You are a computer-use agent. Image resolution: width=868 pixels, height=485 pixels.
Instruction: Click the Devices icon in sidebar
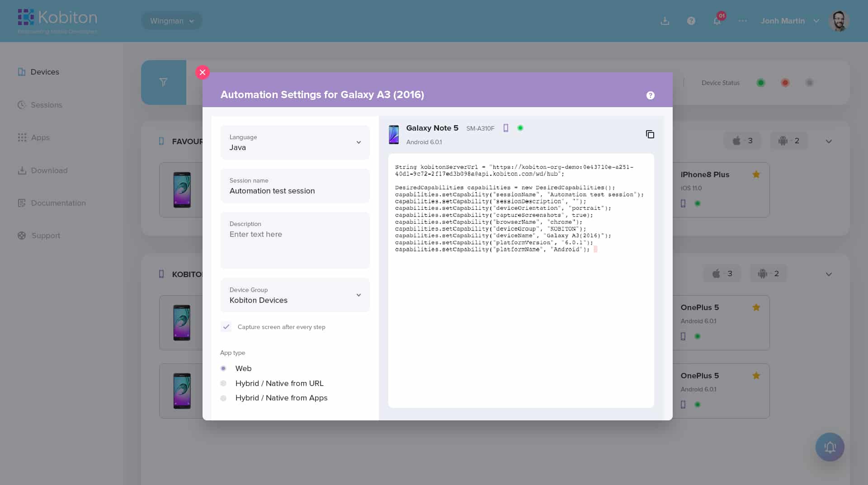point(21,72)
